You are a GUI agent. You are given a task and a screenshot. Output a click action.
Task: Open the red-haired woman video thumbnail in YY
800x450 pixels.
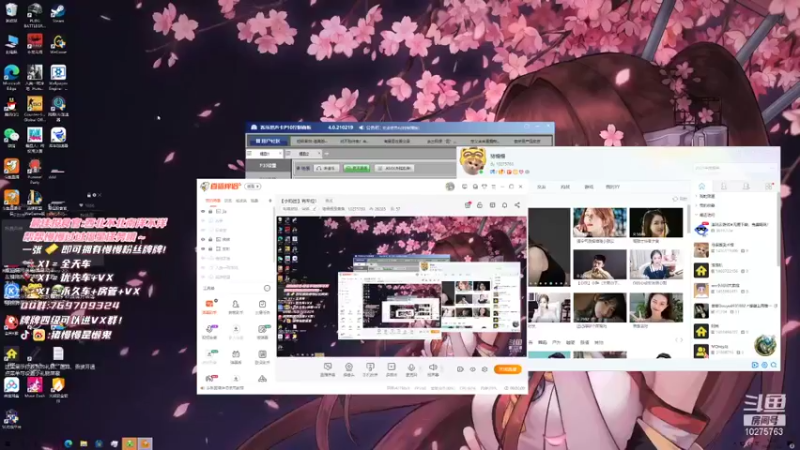coord(599,222)
